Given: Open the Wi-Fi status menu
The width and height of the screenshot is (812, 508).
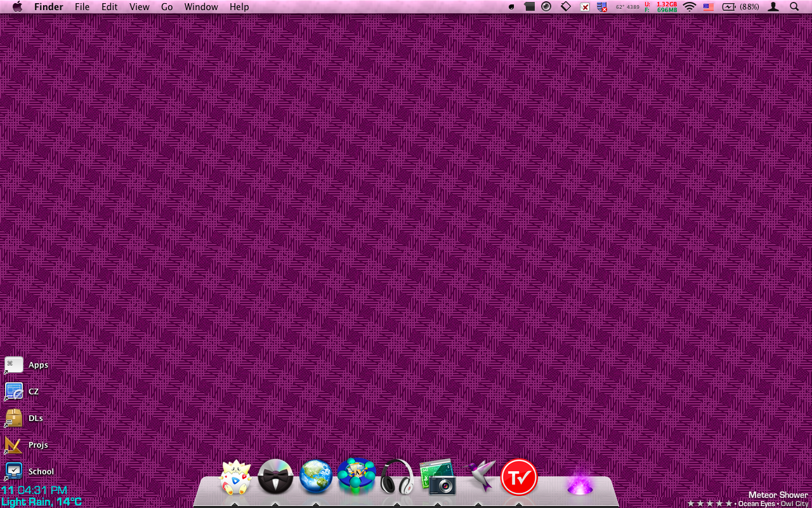Looking at the screenshot, I should tap(690, 7).
